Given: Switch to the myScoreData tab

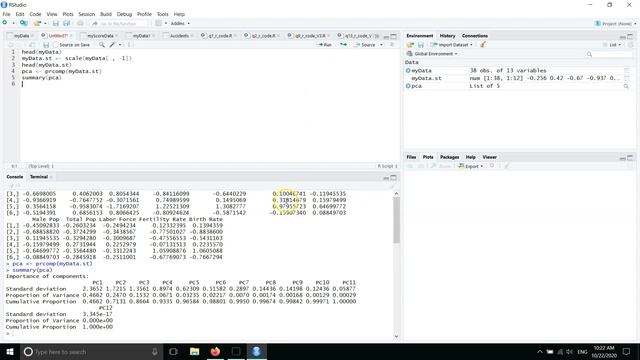Looking at the screenshot, I should click(x=100, y=36).
